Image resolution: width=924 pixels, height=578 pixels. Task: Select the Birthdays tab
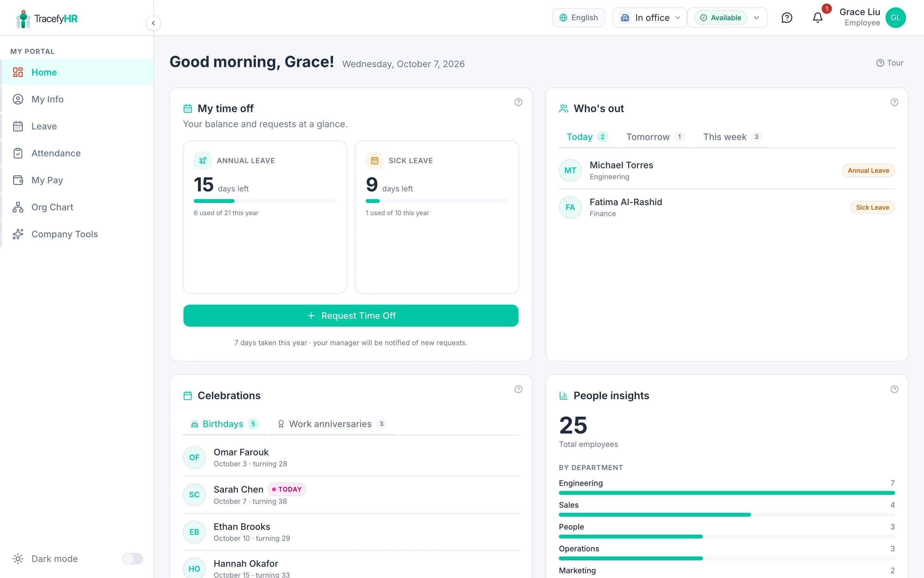[225, 424]
